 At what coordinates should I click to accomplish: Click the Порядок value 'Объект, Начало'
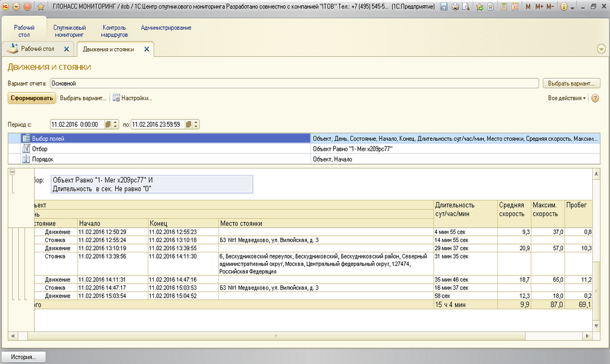332,159
